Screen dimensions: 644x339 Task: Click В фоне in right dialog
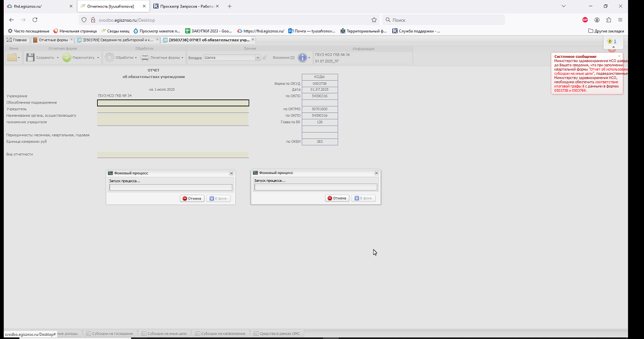364,198
